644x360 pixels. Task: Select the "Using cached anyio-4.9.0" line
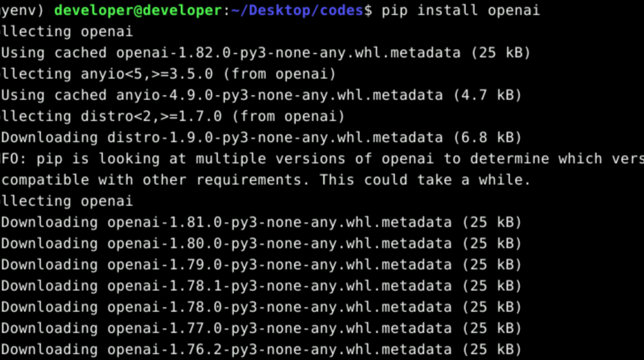tap(261, 95)
